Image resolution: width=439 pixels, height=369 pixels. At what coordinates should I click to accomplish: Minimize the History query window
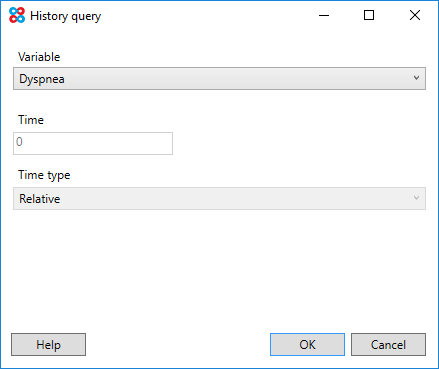pos(324,15)
